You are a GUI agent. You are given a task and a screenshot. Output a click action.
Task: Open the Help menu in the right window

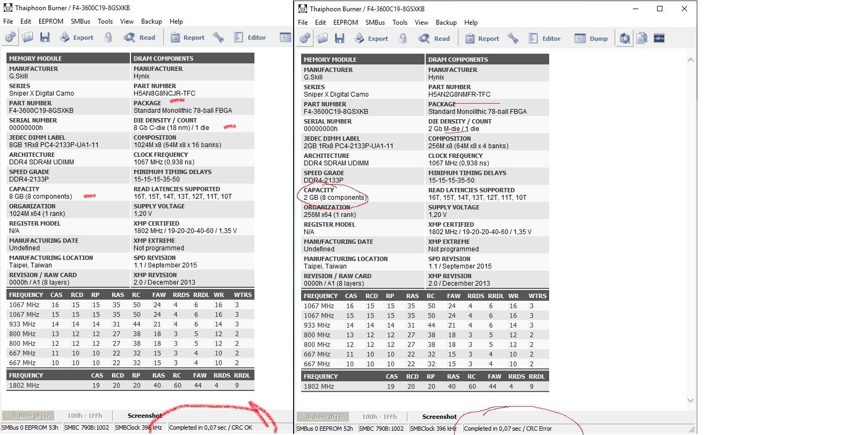(x=471, y=23)
